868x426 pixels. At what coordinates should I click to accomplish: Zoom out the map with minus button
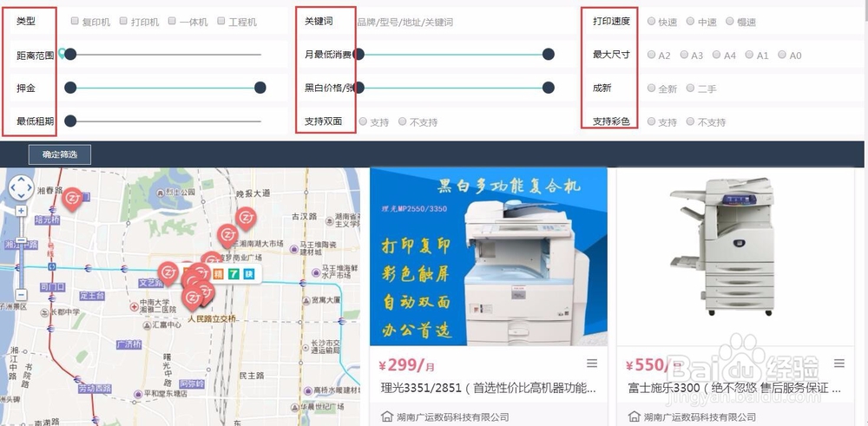(x=21, y=295)
